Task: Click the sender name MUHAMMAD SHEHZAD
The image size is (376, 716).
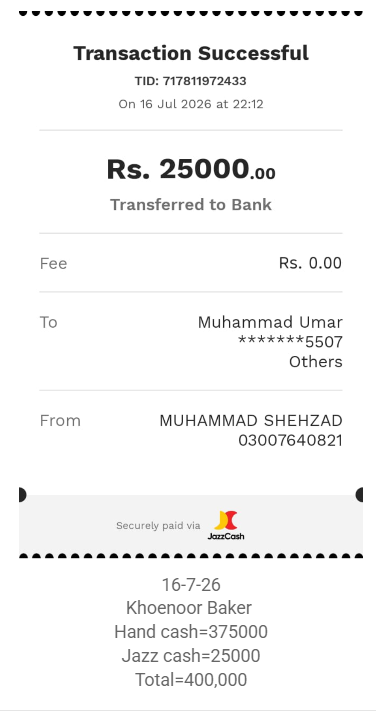Action: tap(251, 421)
